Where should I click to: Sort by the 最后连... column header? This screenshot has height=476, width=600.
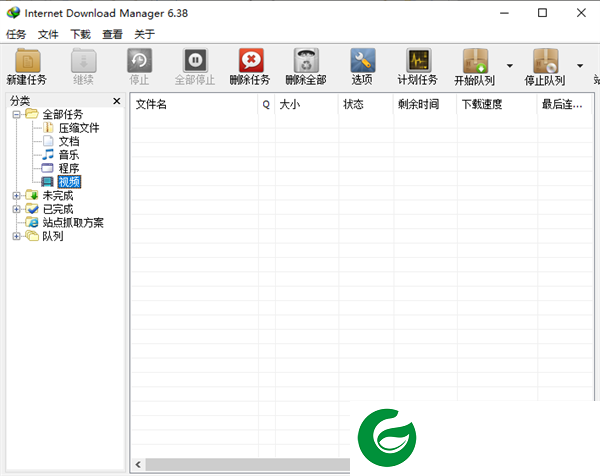click(x=565, y=104)
